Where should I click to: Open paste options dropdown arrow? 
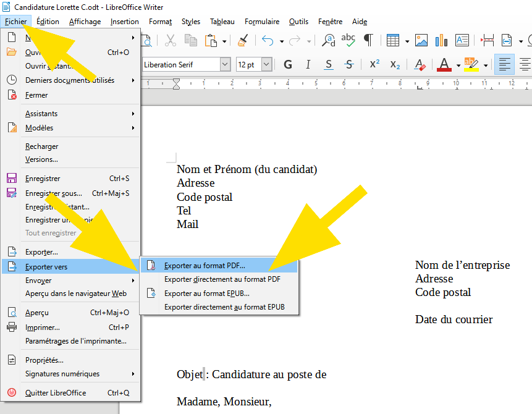pos(224,41)
